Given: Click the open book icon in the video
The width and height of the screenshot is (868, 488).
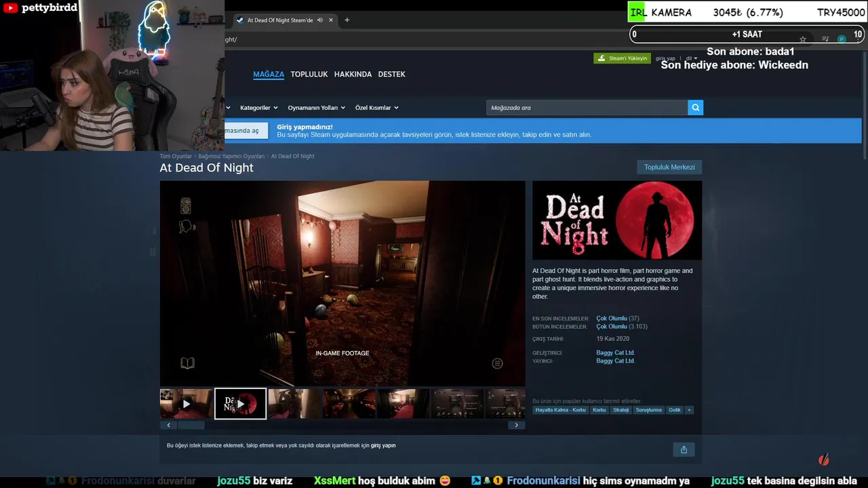Looking at the screenshot, I should point(188,363).
